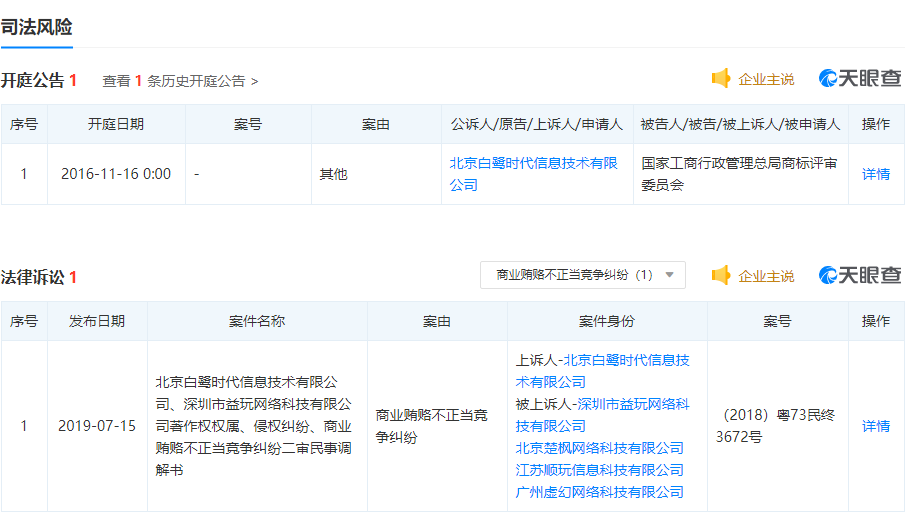Open 深圳市益玩网络科技有限公司 company link
Viewport: 918px width, 530px height.
coord(603,415)
